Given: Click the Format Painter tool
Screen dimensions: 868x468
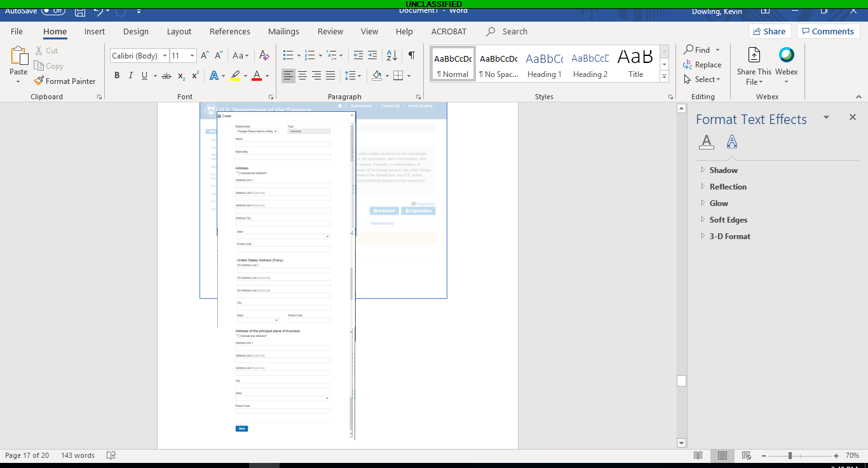Looking at the screenshot, I should [x=65, y=81].
